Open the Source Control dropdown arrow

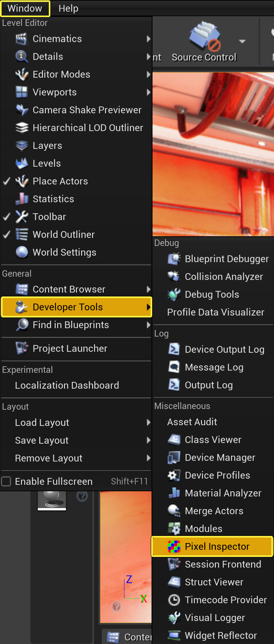(x=242, y=41)
